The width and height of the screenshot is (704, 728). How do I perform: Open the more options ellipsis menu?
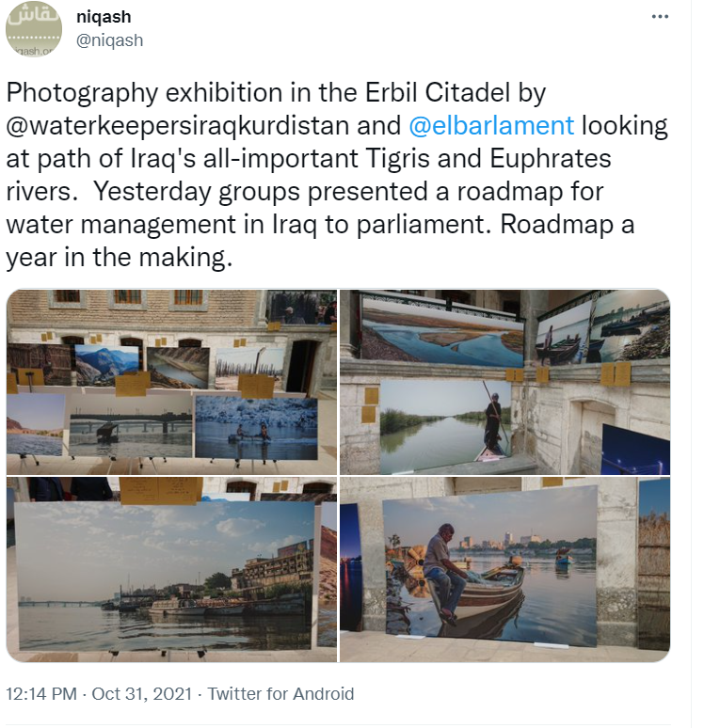661,18
